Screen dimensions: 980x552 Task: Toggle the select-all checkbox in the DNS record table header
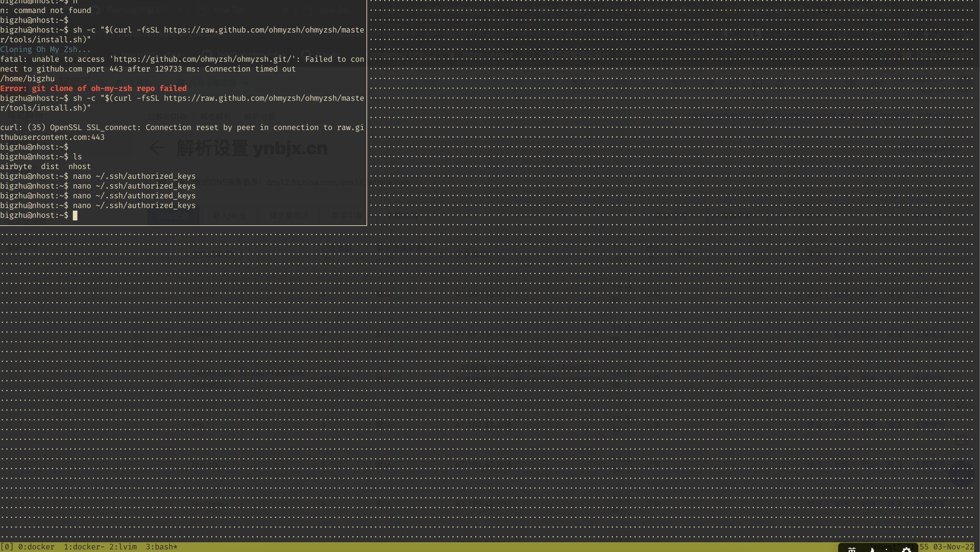(167, 254)
